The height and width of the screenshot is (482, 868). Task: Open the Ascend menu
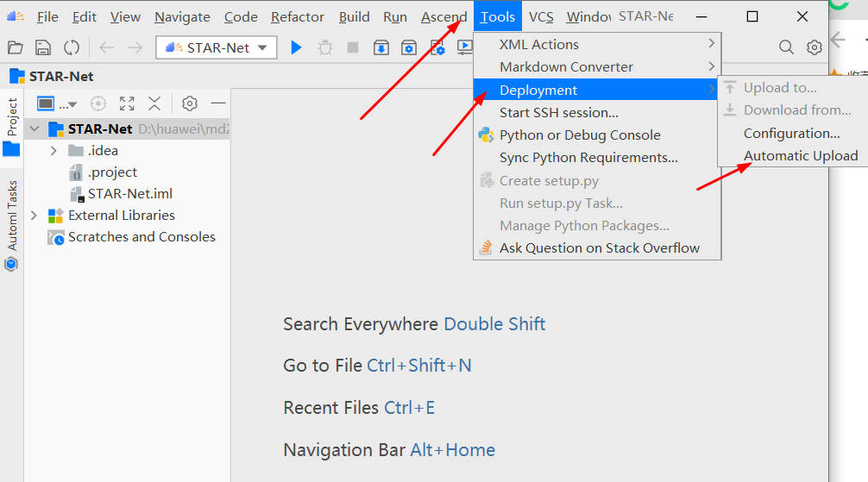pos(443,17)
